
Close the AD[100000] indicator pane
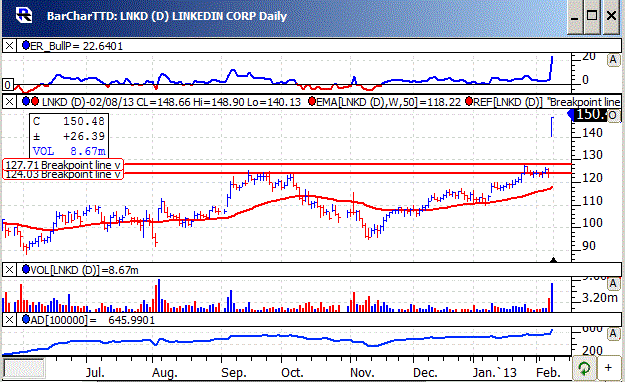(x=9, y=320)
